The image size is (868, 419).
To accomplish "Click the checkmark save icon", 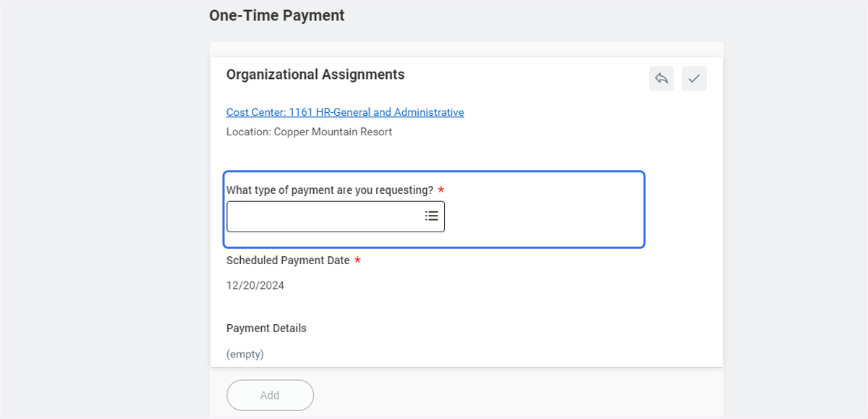I will click(x=694, y=78).
